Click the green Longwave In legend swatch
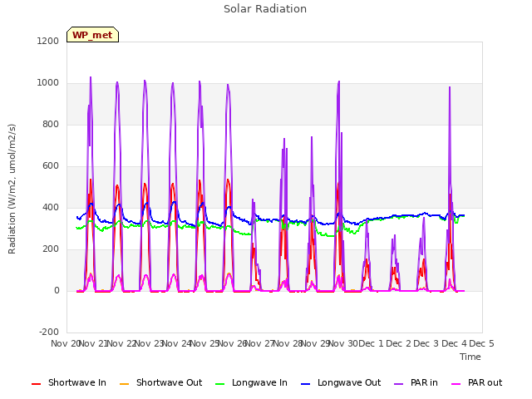The width and height of the screenshot is (532, 399). (x=219, y=384)
